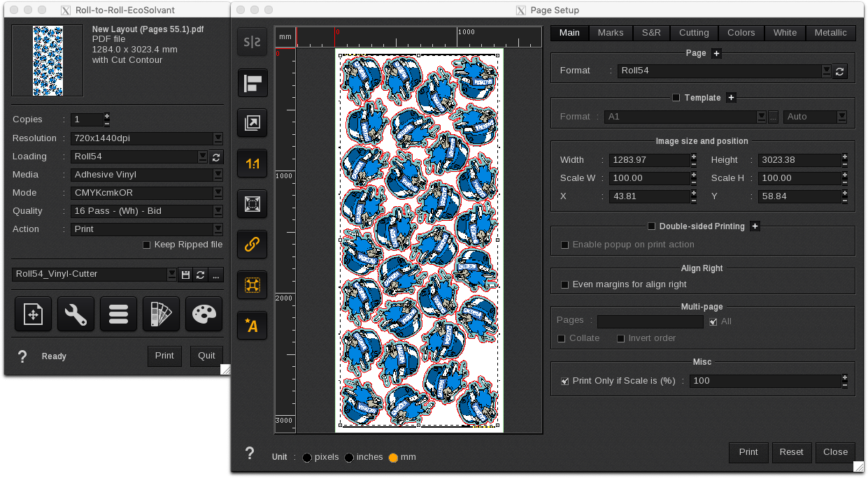Click the align left icon

252,83
